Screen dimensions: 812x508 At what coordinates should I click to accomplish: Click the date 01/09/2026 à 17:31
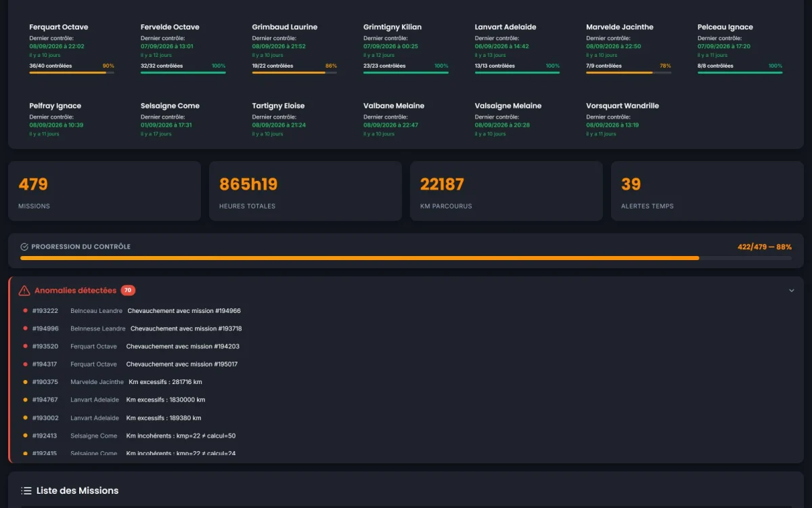[x=166, y=125]
